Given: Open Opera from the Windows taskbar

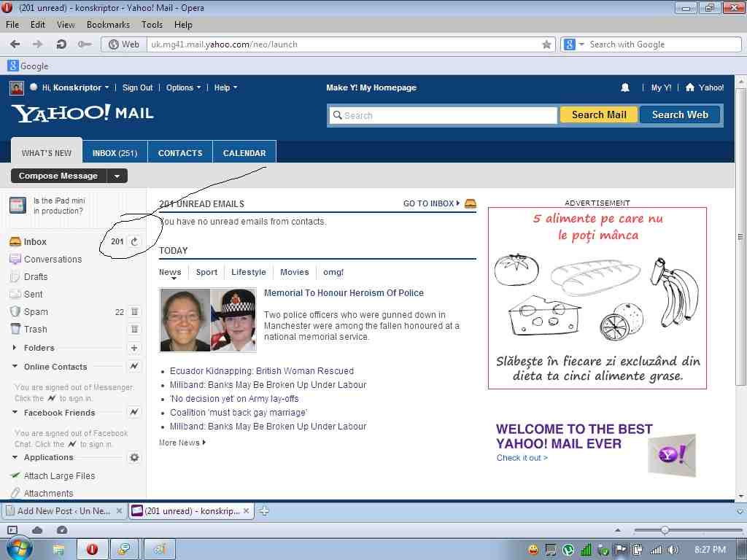Looking at the screenshot, I should 92,549.
